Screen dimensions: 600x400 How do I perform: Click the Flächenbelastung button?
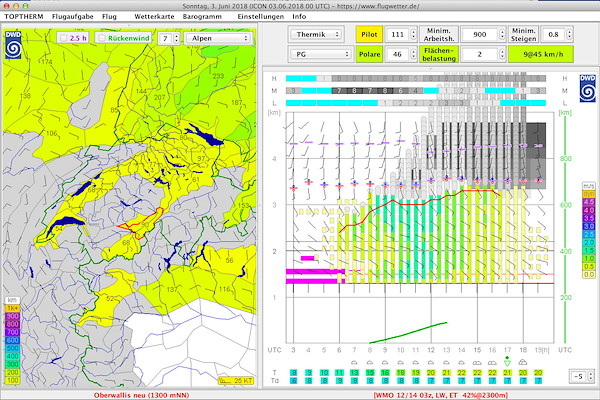tap(439, 54)
